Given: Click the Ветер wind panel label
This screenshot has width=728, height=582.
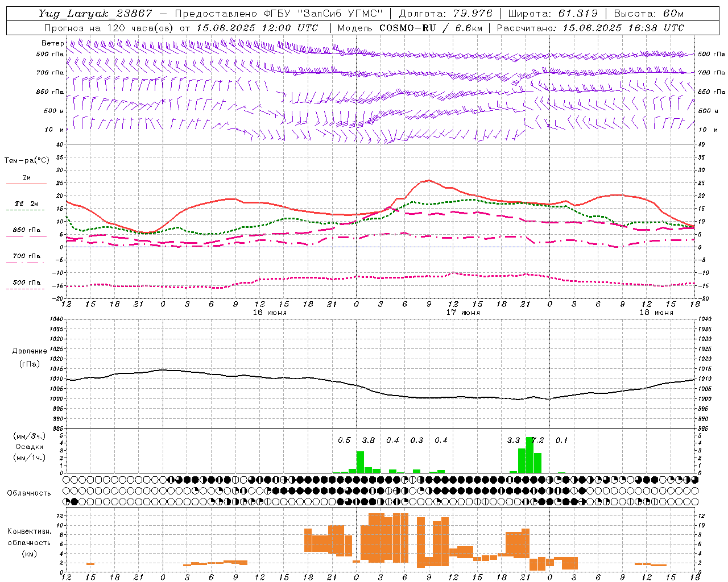Looking at the screenshot, I should (52, 43).
